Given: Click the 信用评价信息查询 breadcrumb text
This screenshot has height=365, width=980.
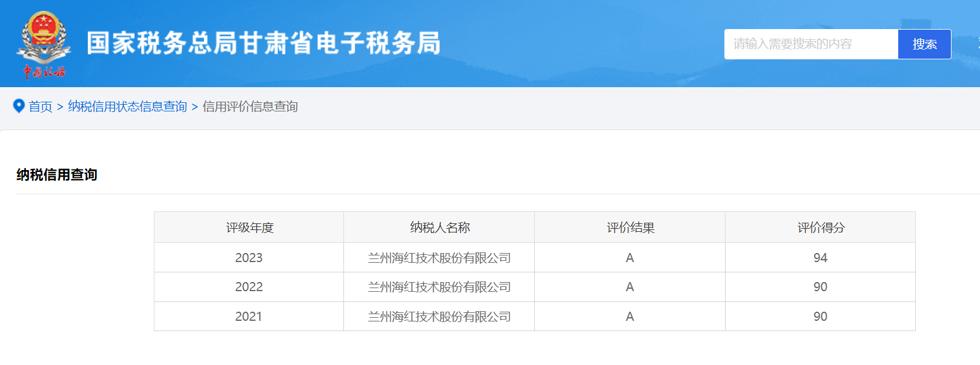Looking at the screenshot, I should [x=250, y=107].
